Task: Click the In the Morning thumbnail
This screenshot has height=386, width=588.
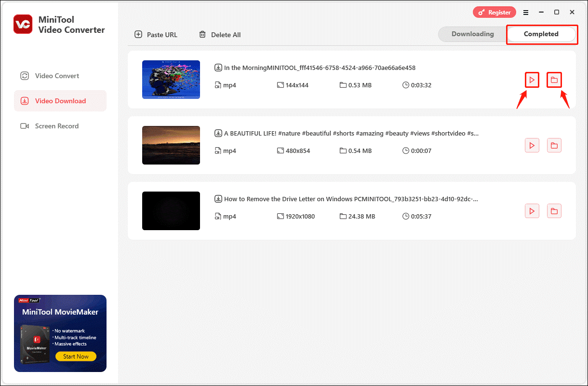Action: [171, 80]
